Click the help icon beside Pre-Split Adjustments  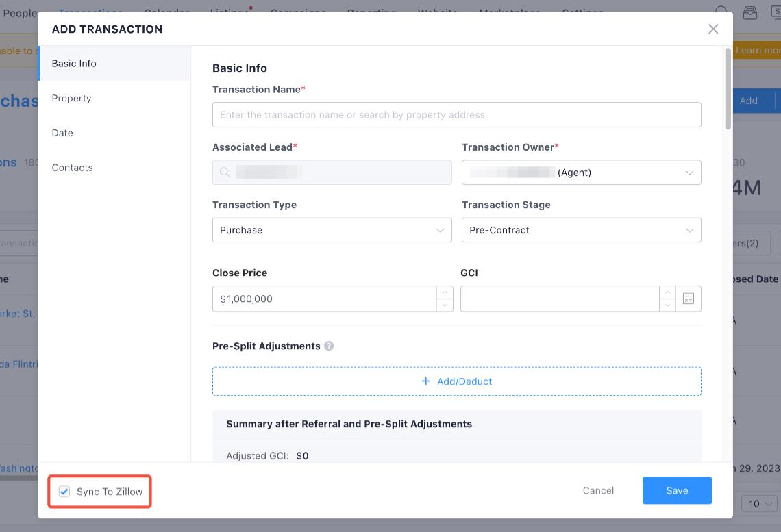[329, 346]
